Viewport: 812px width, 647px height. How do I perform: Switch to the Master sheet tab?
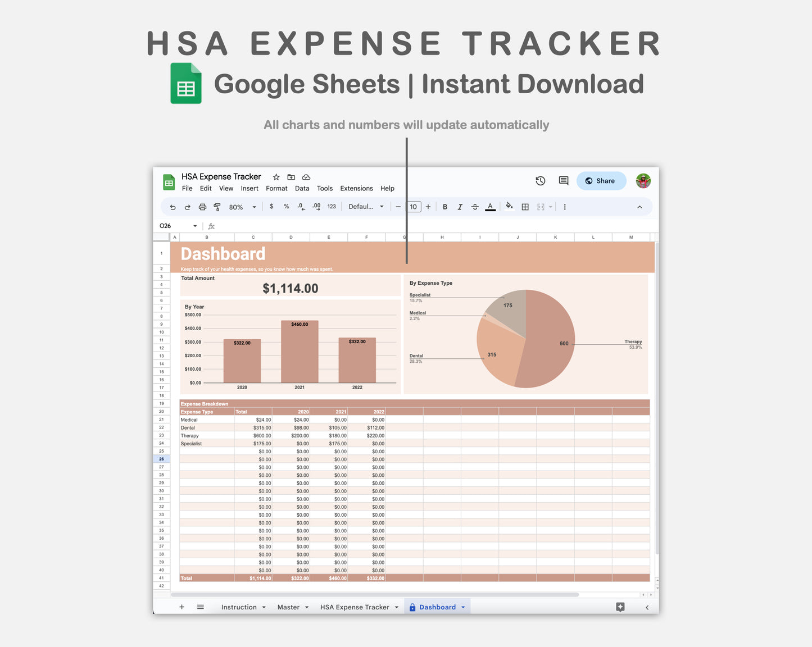tap(288, 607)
